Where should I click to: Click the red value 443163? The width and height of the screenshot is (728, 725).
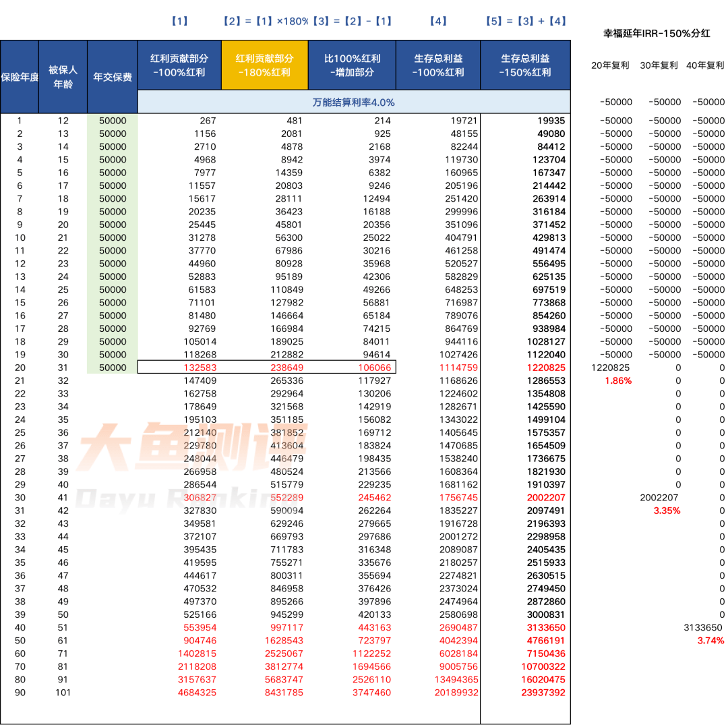374,628
